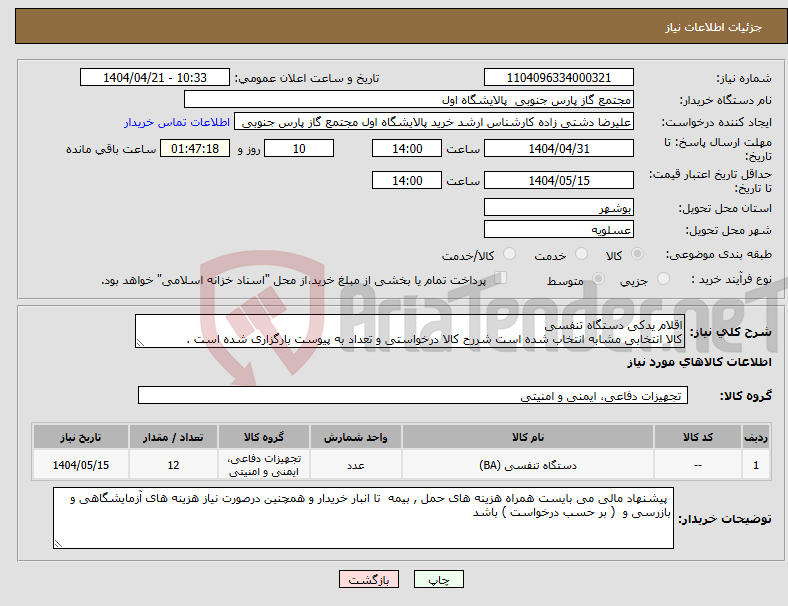Click the city field عسلویه
788x606 pixels.
558,229
